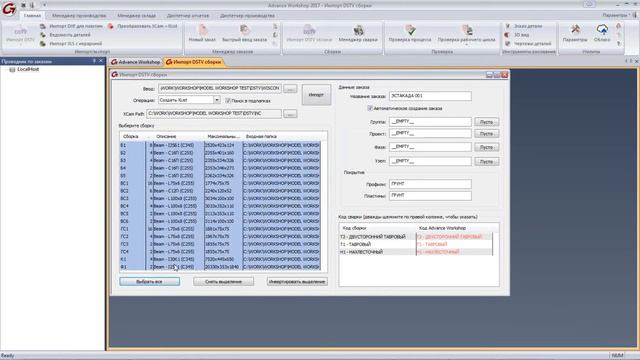Click the Облако cloud upload icon
Image resolution: width=640 pixels, height=360 pixels.
tap(602, 29)
